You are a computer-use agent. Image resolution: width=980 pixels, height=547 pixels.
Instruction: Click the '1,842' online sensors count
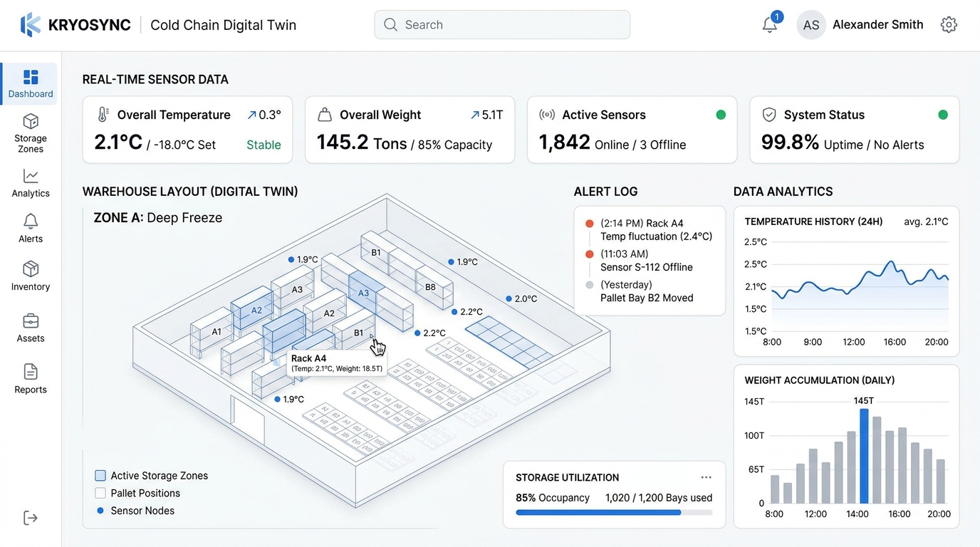pos(564,142)
